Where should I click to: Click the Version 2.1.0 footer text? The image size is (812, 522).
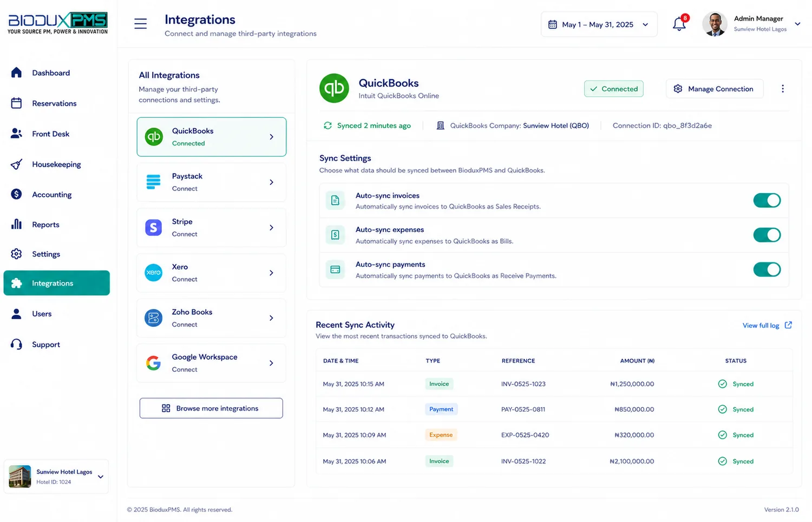(x=782, y=510)
